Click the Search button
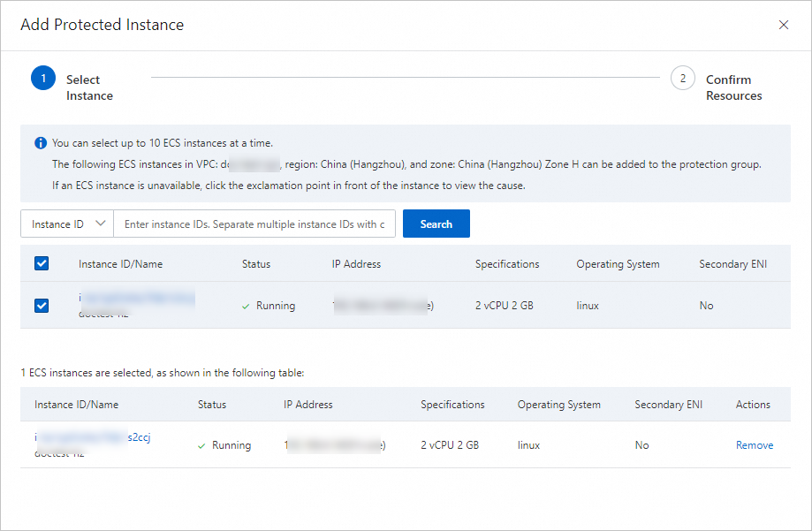 tap(436, 224)
